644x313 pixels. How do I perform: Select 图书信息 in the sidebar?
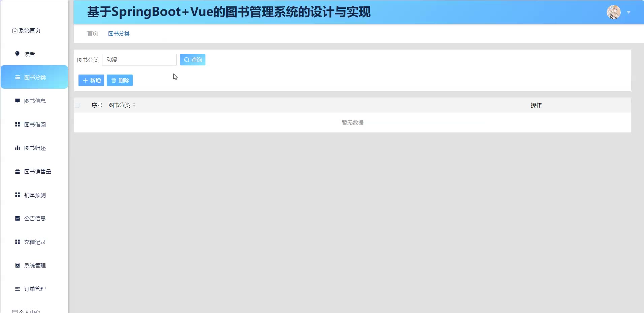tap(34, 101)
